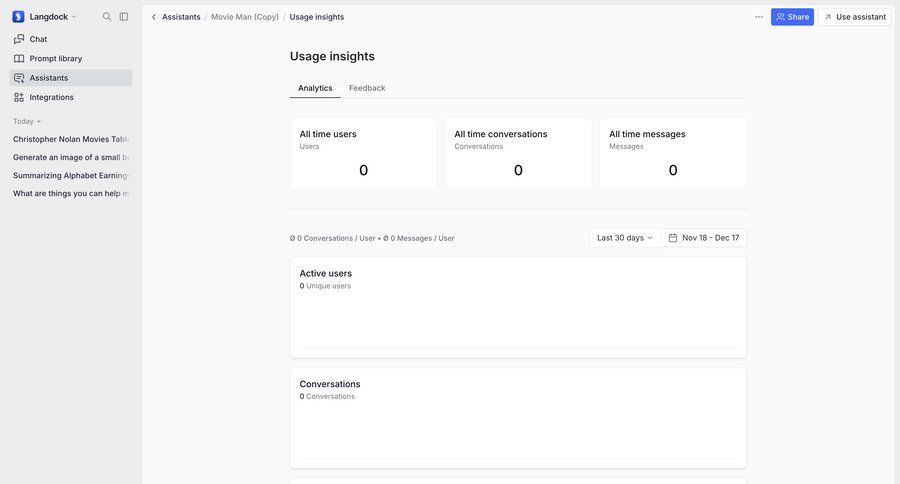The width and height of the screenshot is (900, 484).
Task: Open the Langdock workspace dropdown
Action: [x=53, y=17]
